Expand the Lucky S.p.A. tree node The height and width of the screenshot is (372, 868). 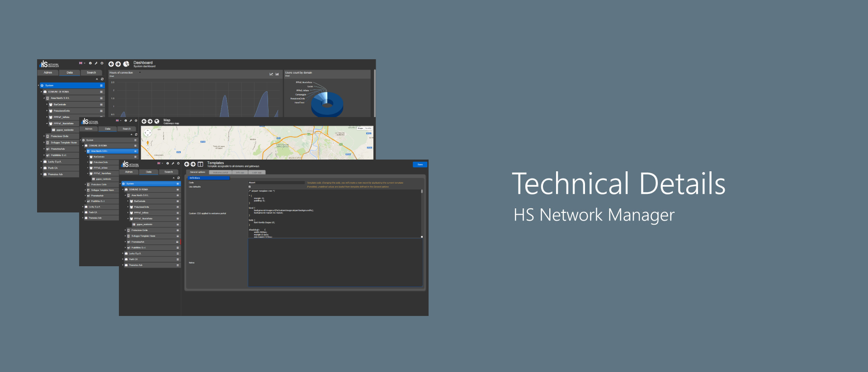pos(123,254)
